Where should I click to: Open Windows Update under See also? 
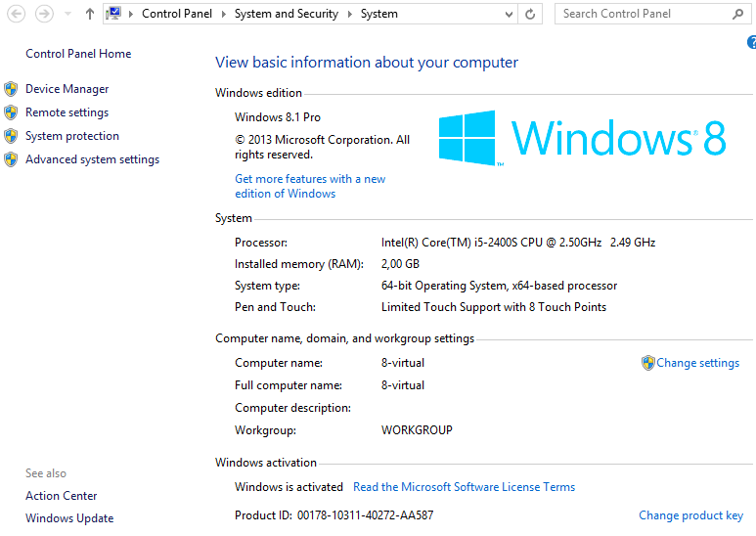tap(69, 518)
